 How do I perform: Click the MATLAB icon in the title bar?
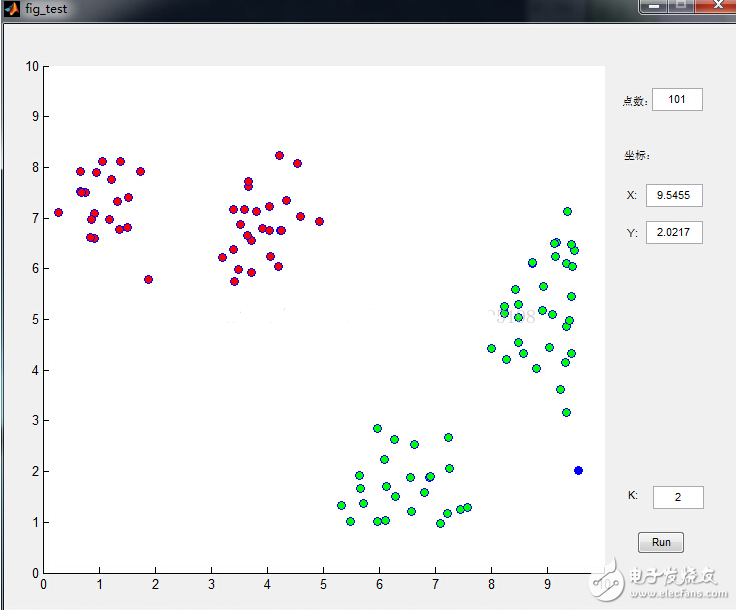12,8
